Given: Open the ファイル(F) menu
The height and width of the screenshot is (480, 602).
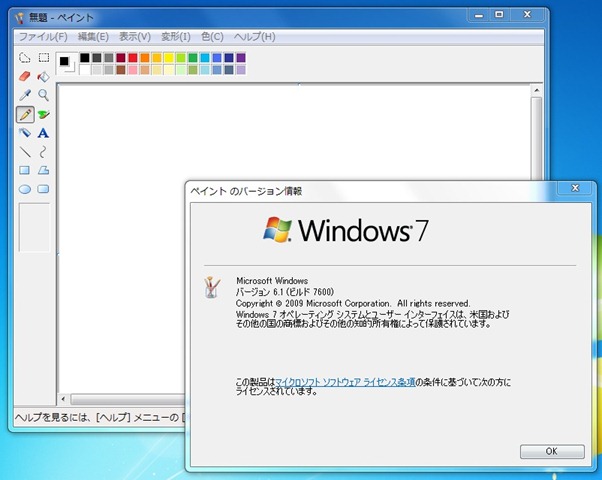Looking at the screenshot, I should pos(43,37).
